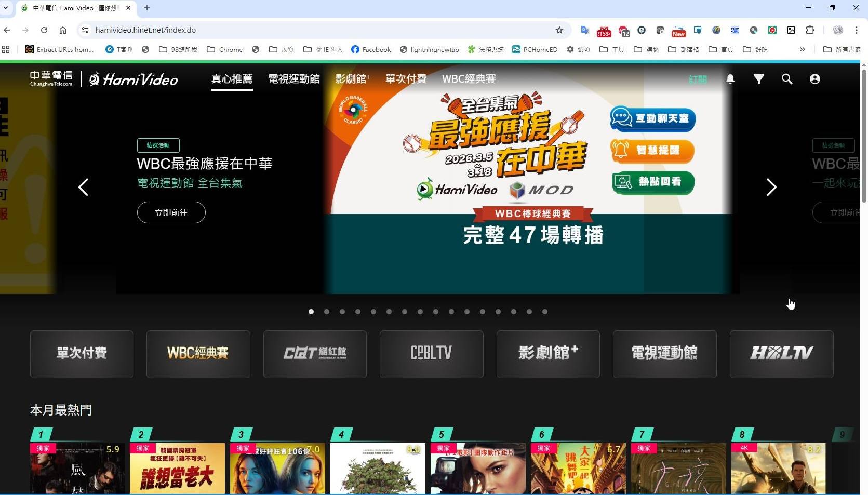
Task: Open the tab search dropdown arrow
Action: (x=6, y=8)
